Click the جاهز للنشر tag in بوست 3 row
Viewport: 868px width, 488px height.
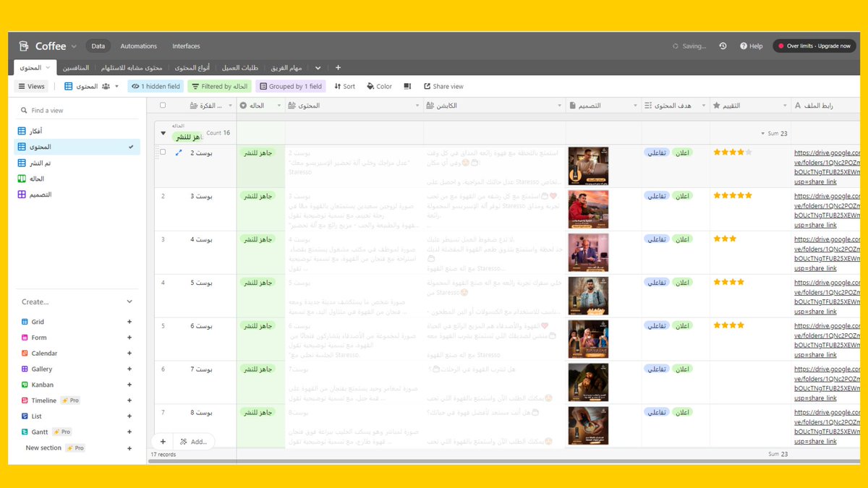click(x=258, y=196)
